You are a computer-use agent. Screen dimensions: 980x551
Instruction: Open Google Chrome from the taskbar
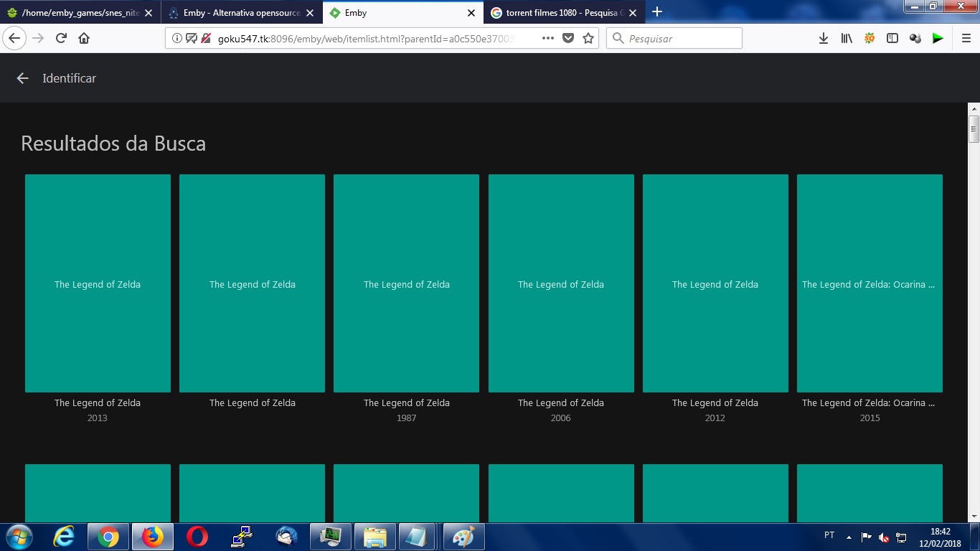point(108,537)
